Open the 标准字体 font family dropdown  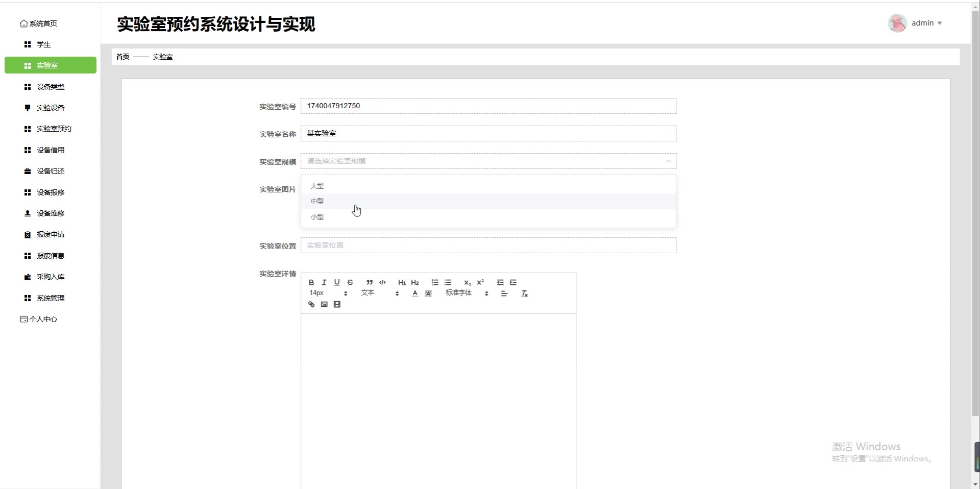click(467, 293)
